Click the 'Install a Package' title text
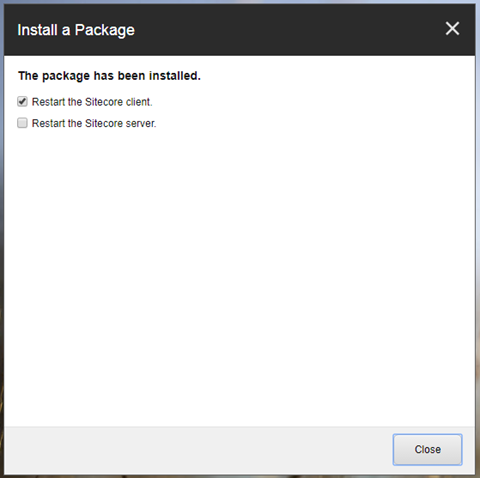This screenshot has width=480, height=478. pyautogui.click(x=76, y=30)
